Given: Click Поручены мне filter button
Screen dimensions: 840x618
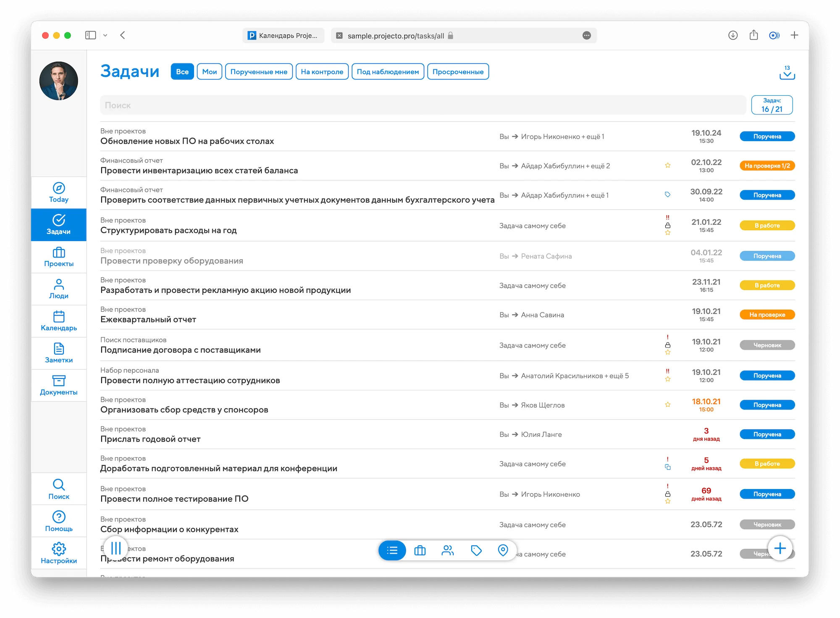Looking at the screenshot, I should tap(259, 72).
